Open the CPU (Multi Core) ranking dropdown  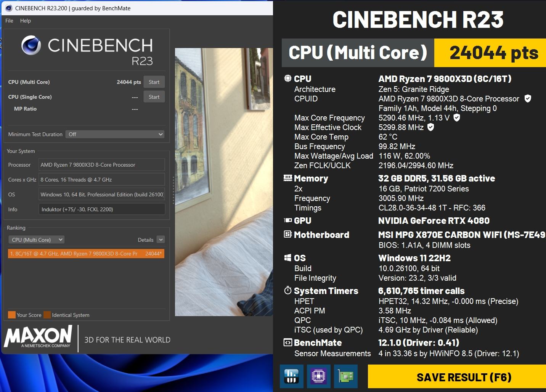pos(37,240)
